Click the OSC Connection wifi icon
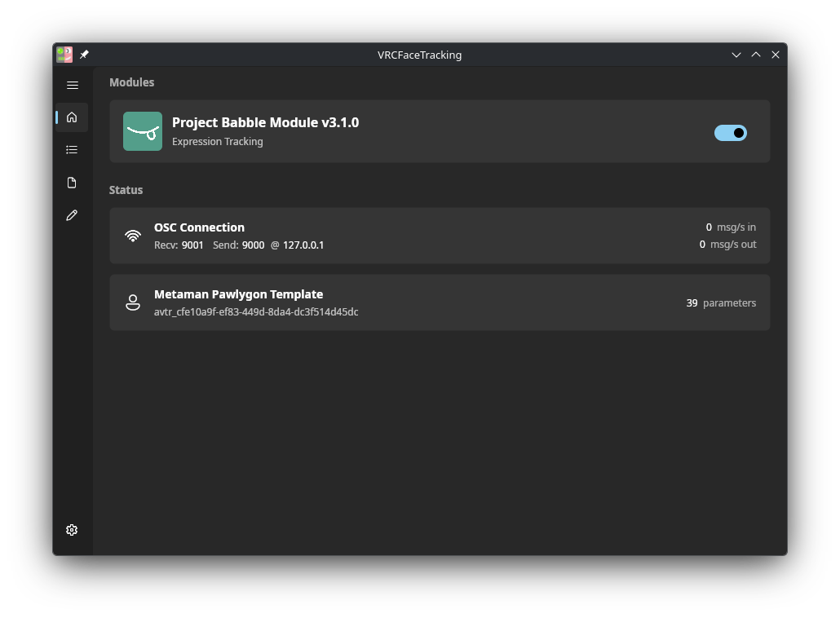This screenshot has height=618, width=840. 133,236
